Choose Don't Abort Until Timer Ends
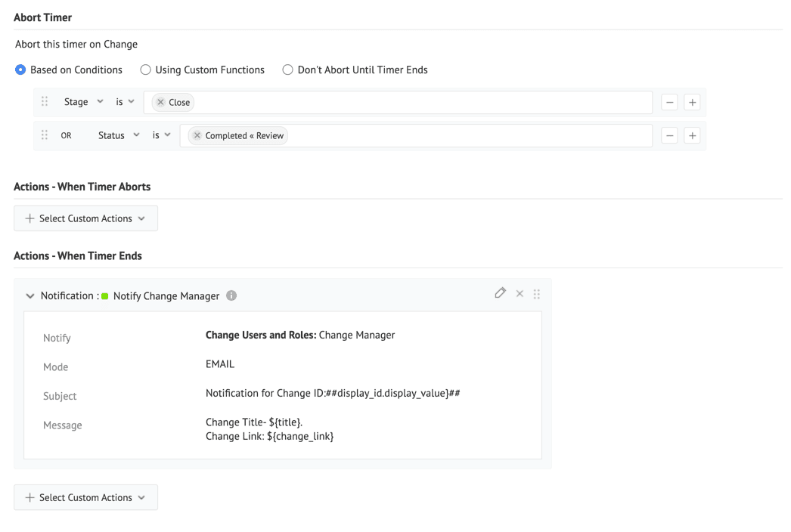This screenshot has height=532, width=791. click(x=287, y=70)
